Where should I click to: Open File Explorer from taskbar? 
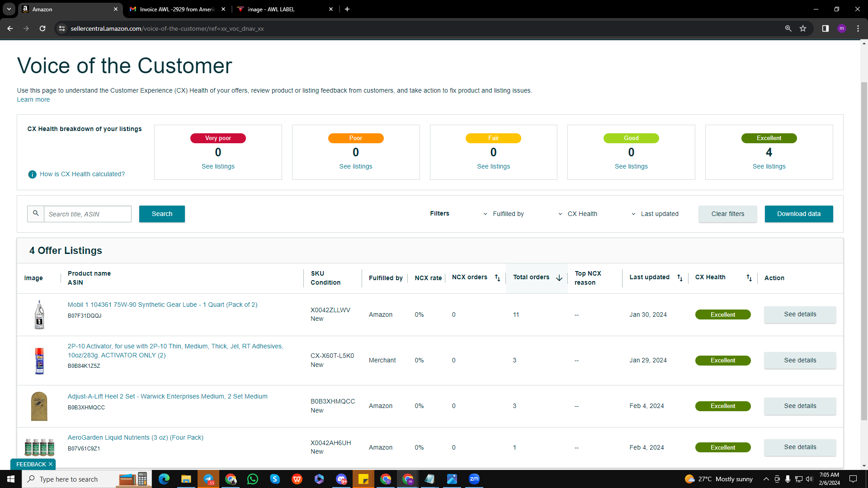(x=186, y=479)
